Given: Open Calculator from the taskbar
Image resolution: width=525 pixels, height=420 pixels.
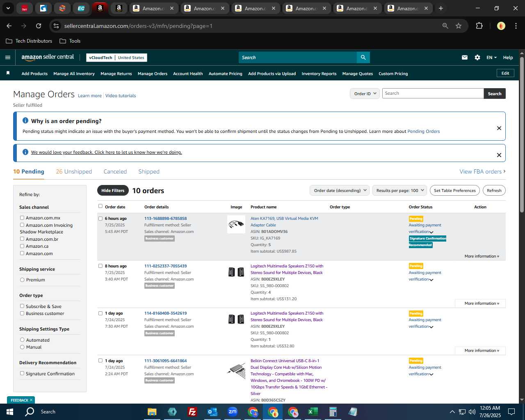Looking at the screenshot, I should [x=333, y=412].
